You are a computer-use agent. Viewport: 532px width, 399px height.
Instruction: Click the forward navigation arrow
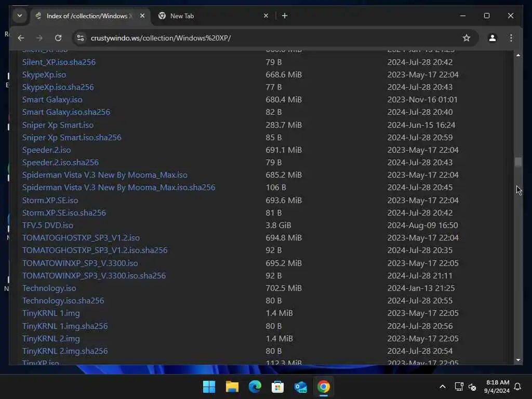[39, 38]
